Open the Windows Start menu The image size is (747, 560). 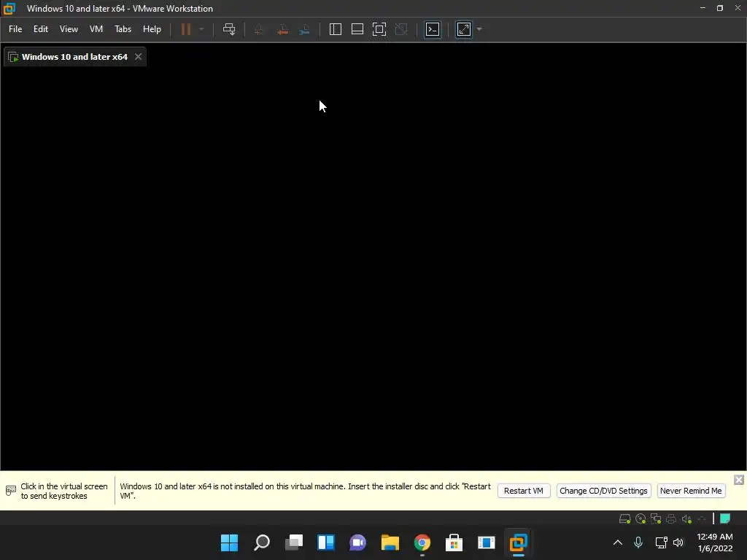pyautogui.click(x=229, y=542)
